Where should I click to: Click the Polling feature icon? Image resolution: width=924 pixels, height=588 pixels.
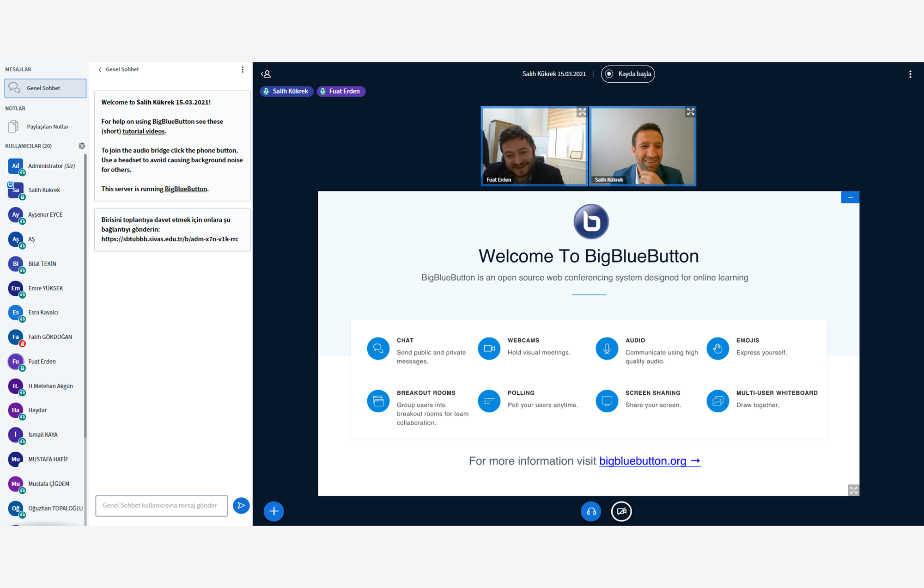pos(489,401)
